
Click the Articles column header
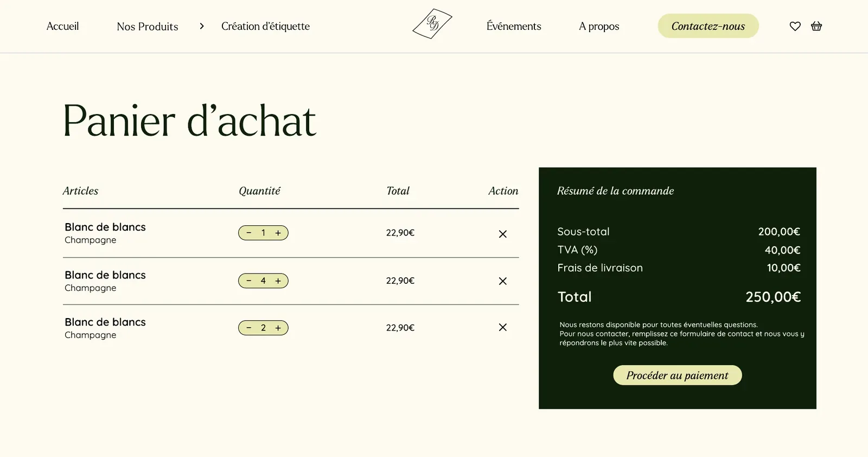pyautogui.click(x=80, y=191)
